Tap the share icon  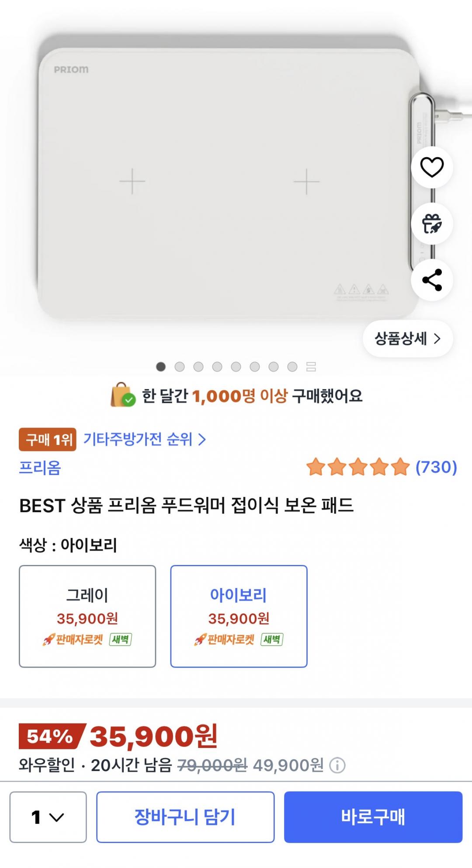point(432,280)
